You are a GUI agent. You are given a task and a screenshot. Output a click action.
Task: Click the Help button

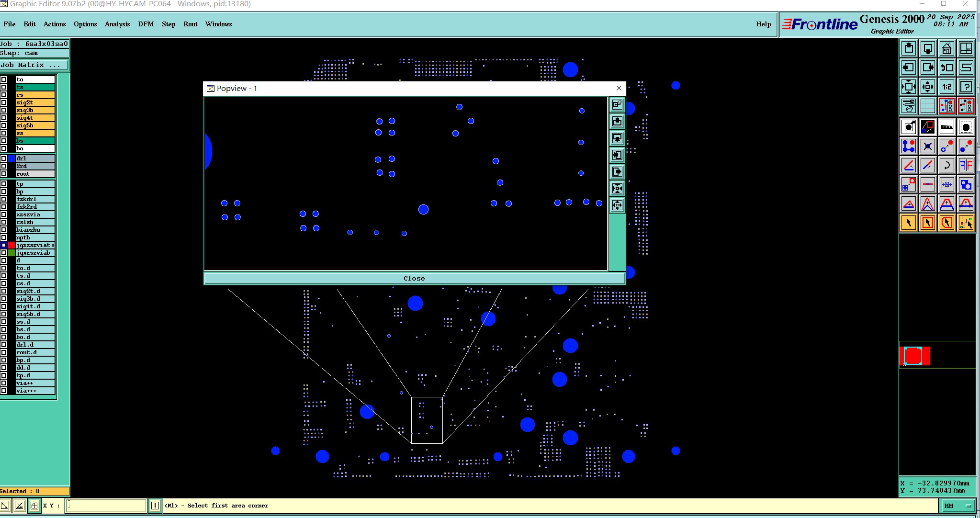pyautogui.click(x=763, y=24)
